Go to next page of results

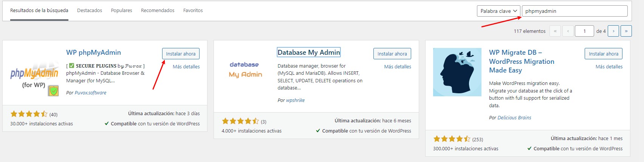613,31
